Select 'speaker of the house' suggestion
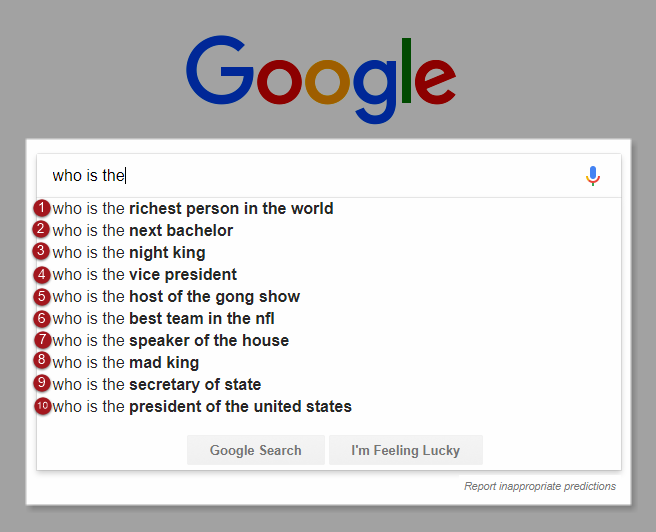The image size is (656, 532). (x=171, y=341)
